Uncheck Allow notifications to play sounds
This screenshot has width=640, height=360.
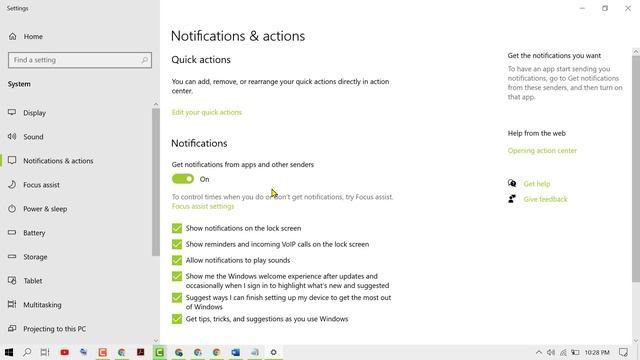click(x=177, y=260)
